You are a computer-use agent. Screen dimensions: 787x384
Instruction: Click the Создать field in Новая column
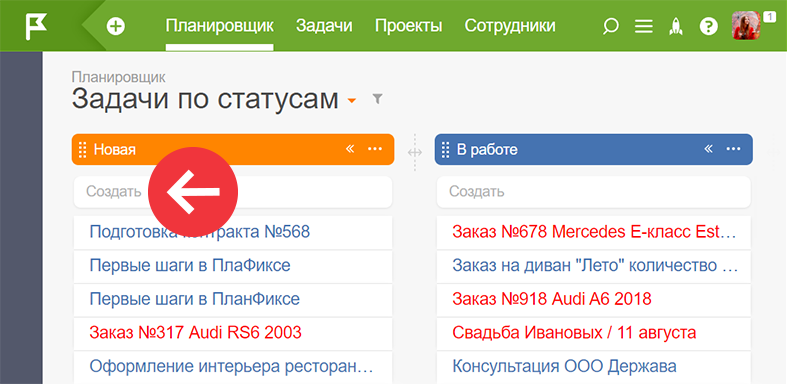[x=233, y=191]
